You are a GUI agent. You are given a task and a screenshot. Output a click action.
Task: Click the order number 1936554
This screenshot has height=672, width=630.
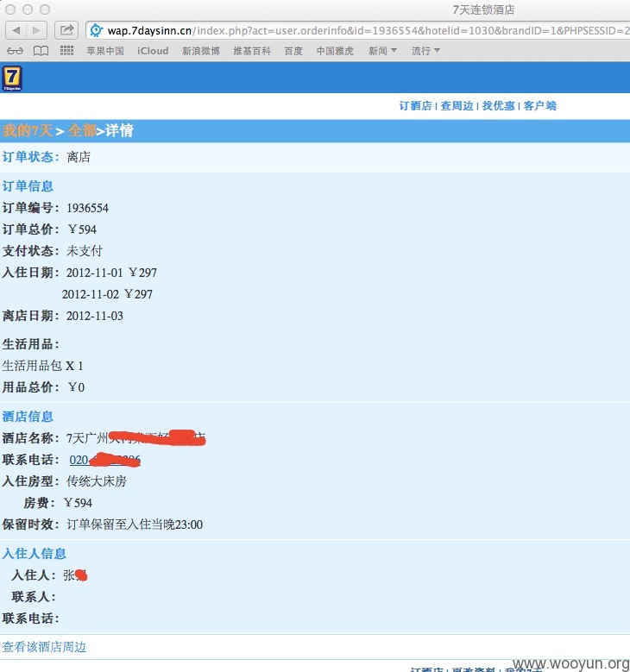pos(87,208)
